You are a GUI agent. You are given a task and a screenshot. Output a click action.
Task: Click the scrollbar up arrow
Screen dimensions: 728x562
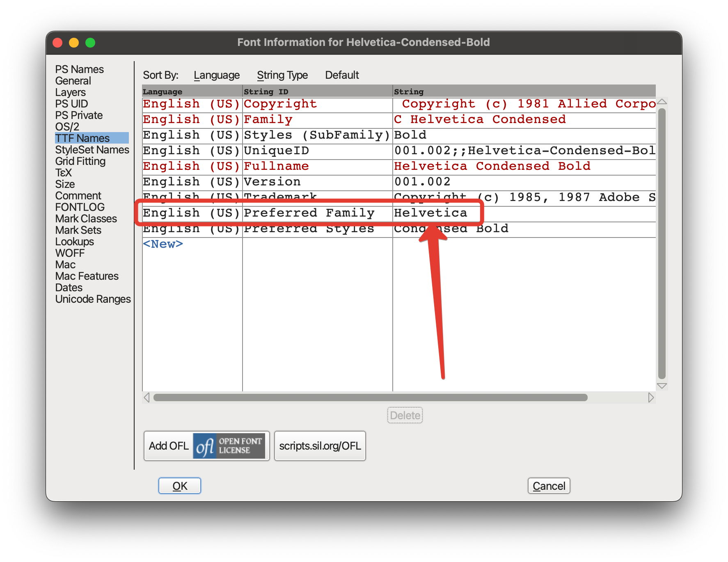tap(662, 102)
